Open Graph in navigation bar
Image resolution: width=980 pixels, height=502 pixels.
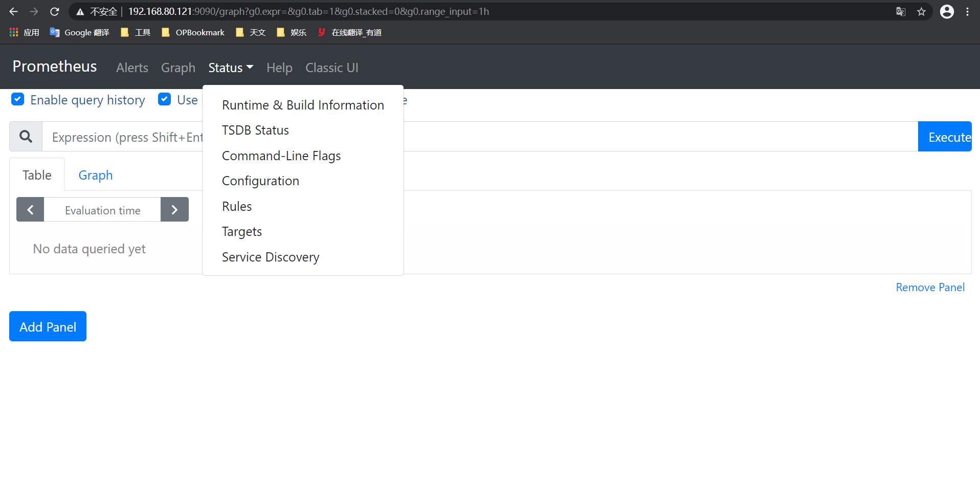[178, 68]
